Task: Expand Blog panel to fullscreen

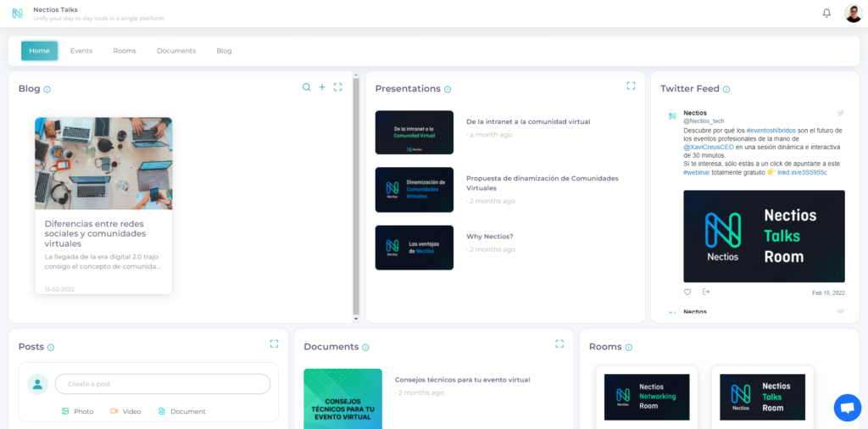Action: 338,87
